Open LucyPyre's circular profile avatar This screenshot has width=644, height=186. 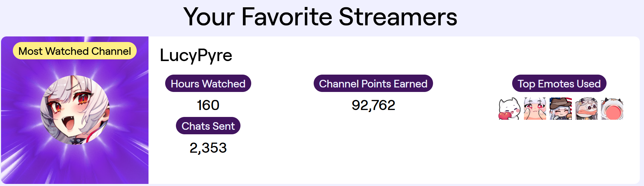tap(75, 110)
